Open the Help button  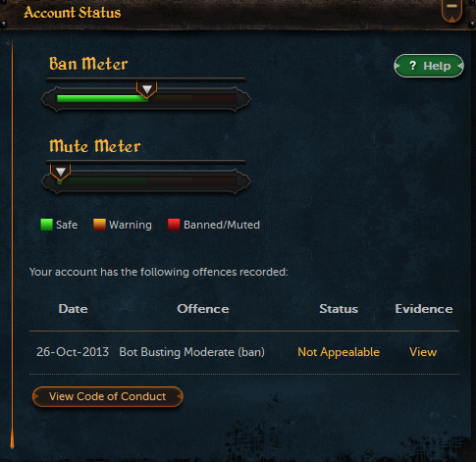click(429, 66)
